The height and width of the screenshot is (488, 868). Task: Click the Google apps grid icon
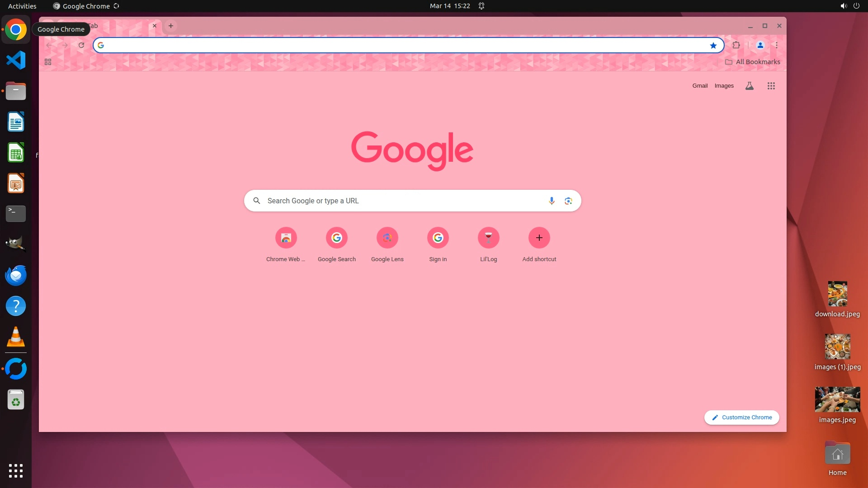pos(771,86)
